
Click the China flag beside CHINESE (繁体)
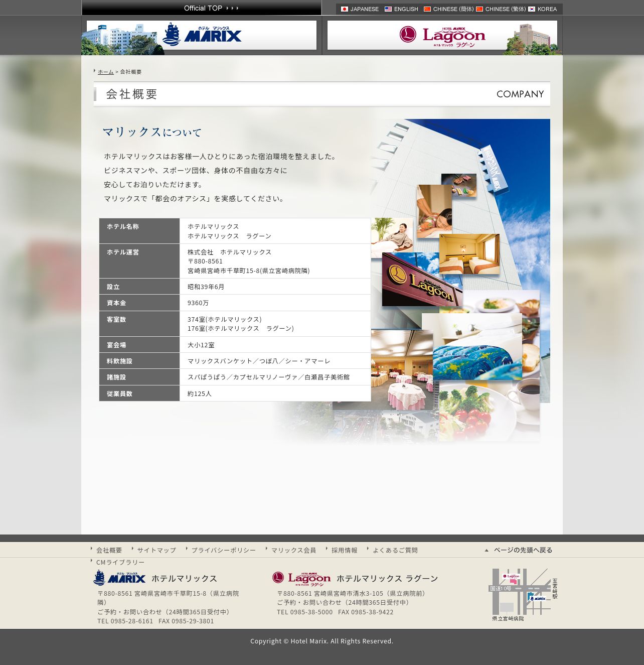[479, 9]
